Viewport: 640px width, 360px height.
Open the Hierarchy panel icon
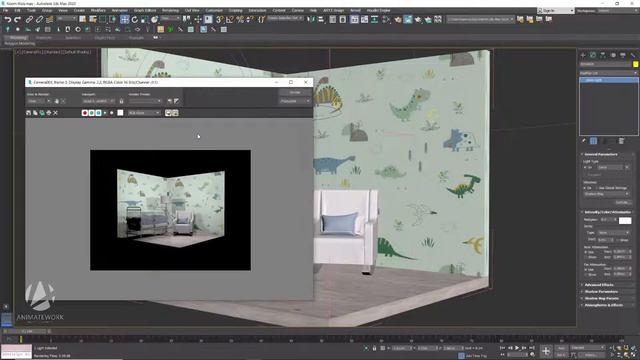click(603, 55)
